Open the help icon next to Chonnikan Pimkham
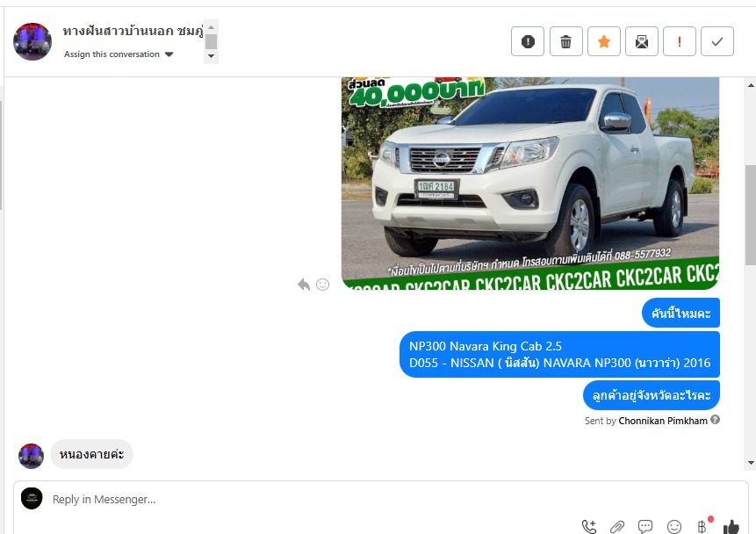 pyautogui.click(x=715, y=420)
